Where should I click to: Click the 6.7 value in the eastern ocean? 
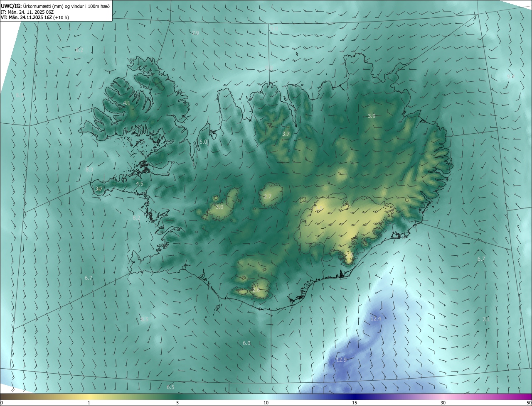[481, 259]
